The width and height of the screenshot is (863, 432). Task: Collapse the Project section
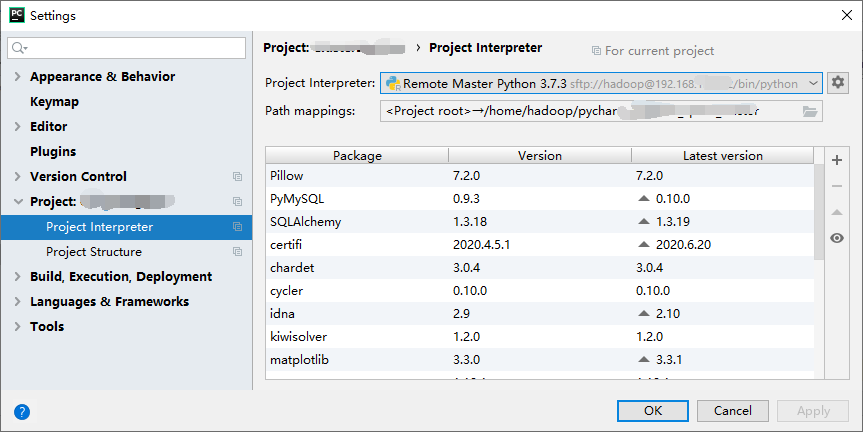point(18,201)
